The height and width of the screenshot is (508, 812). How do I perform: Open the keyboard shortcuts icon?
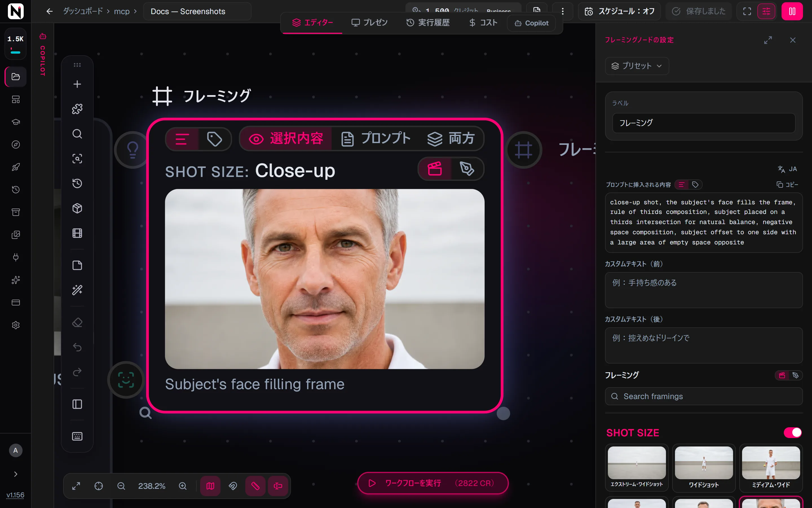[77, 436]
